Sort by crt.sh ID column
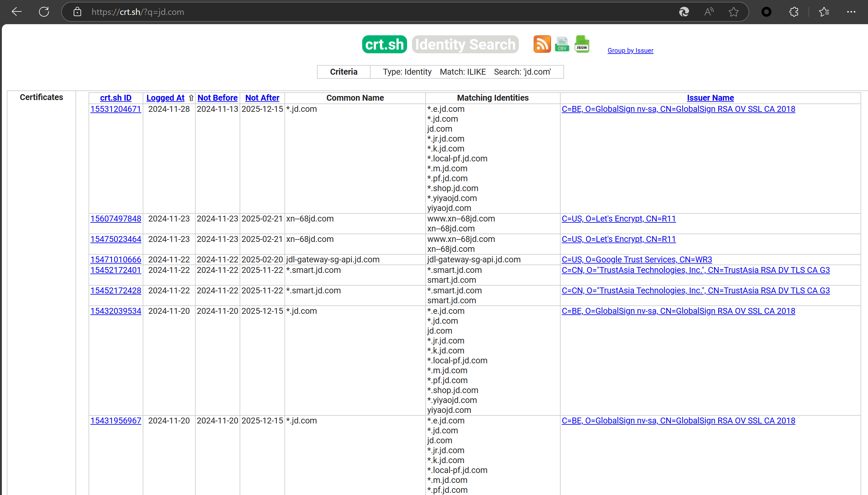868x495 pixels. (115, 98)
